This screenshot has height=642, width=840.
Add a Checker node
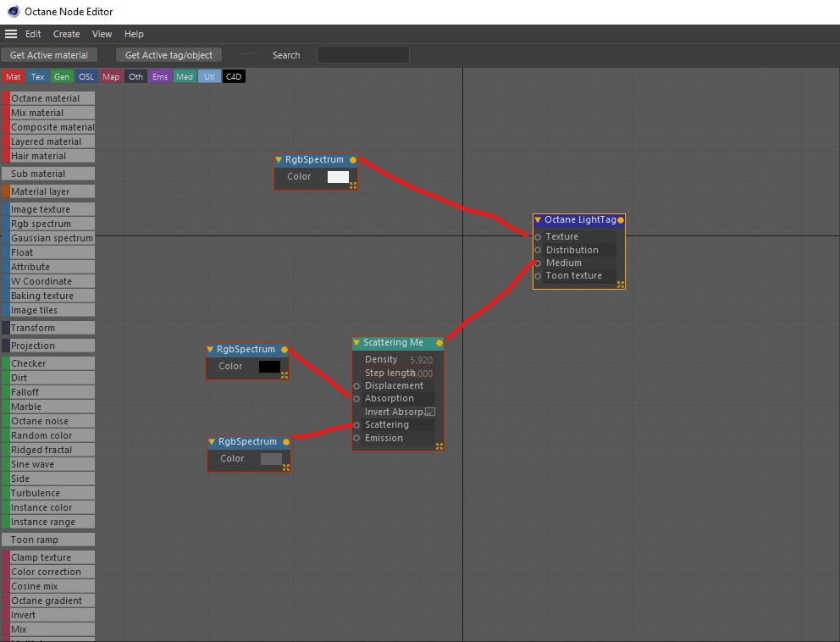click(x=48, y=363)
